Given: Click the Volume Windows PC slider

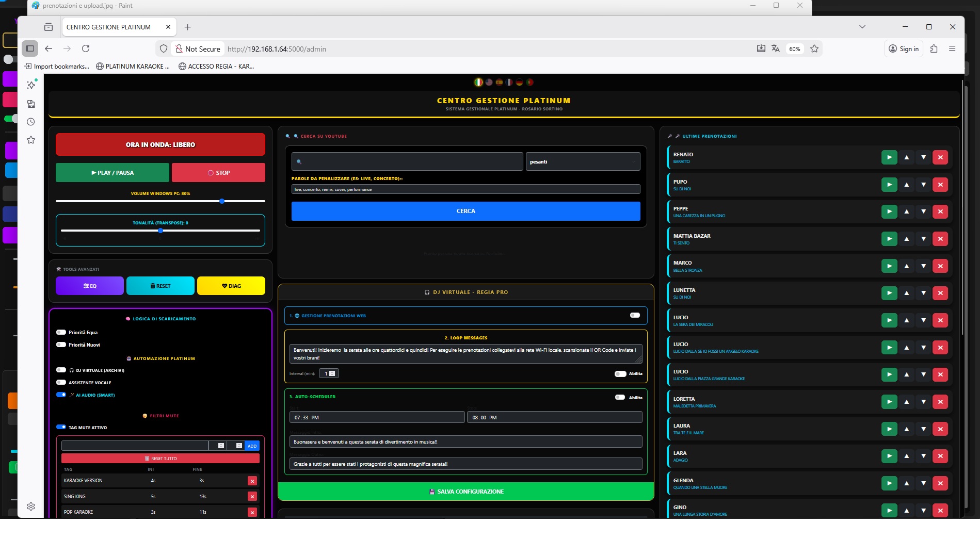Looking at the screenshot, I should coord(160,201).
